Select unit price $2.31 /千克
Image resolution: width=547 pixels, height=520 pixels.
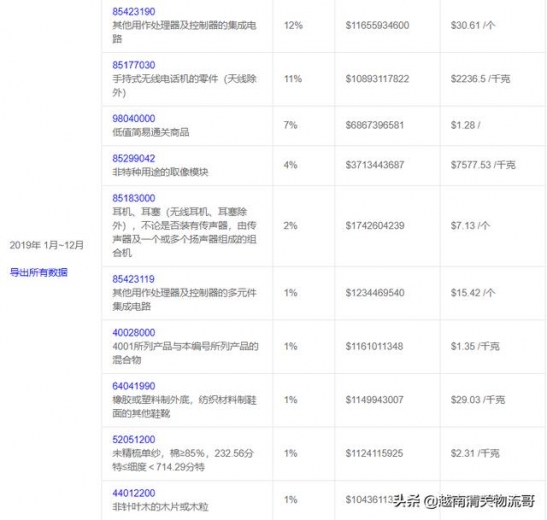tap(475, 453)
